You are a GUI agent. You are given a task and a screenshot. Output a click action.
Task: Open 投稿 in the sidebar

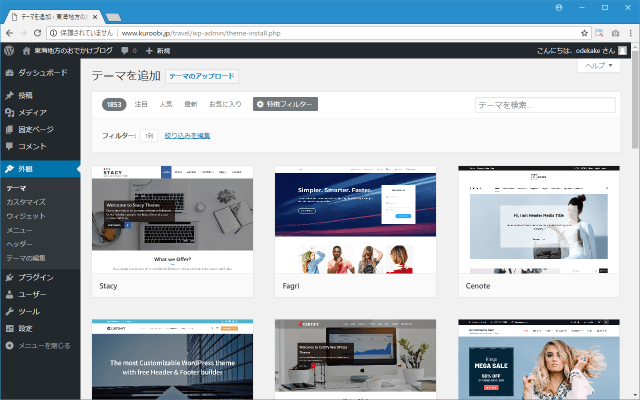coord(40,96)
